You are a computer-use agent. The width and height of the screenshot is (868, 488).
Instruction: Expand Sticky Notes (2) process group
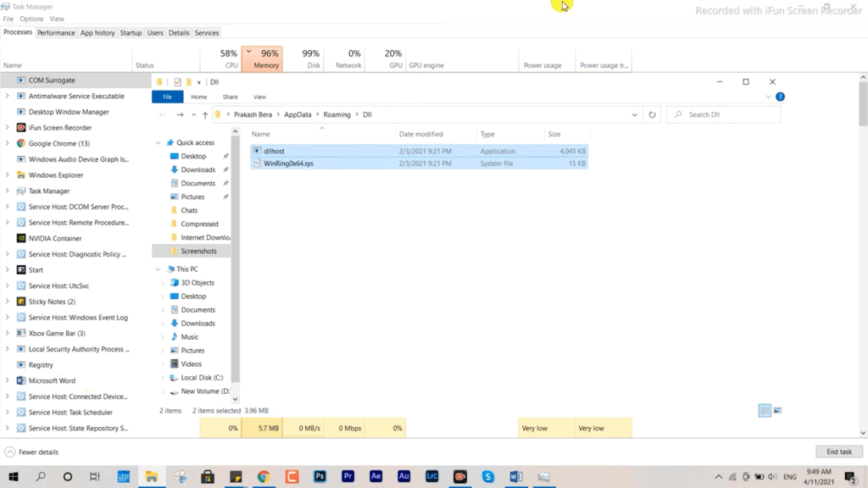pos(7,302)
